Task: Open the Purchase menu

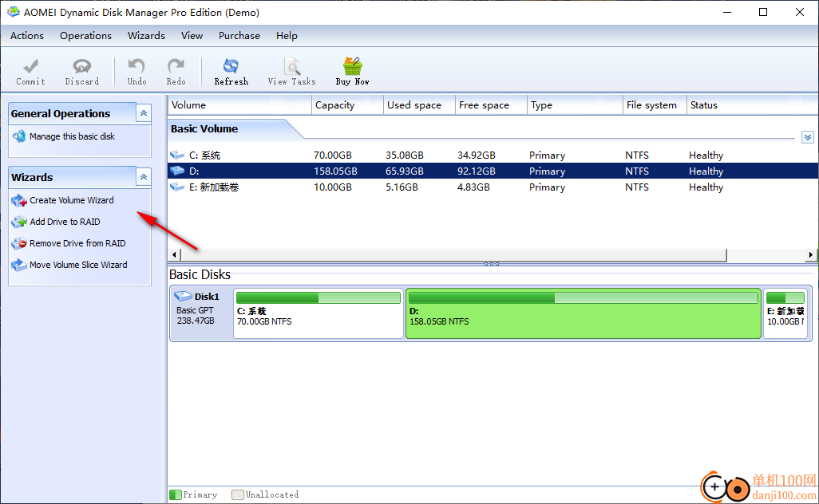Action: [239, 35]
